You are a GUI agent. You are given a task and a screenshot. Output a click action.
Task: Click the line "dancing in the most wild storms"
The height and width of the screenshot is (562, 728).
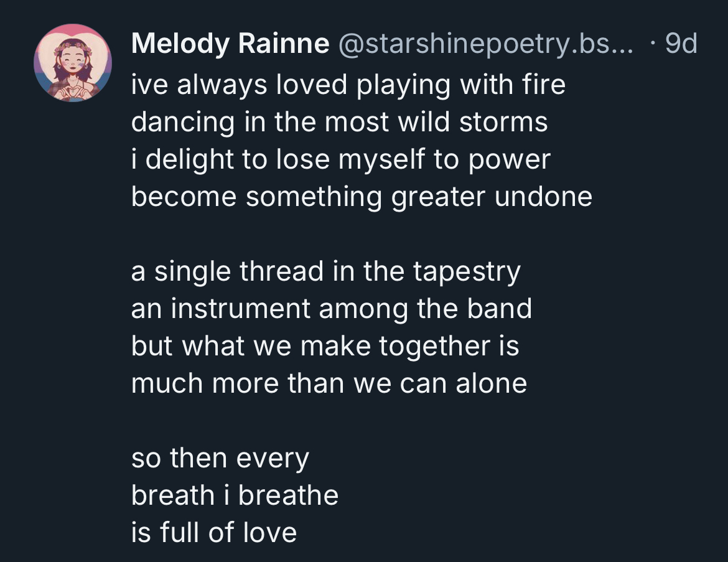[339, 122]
